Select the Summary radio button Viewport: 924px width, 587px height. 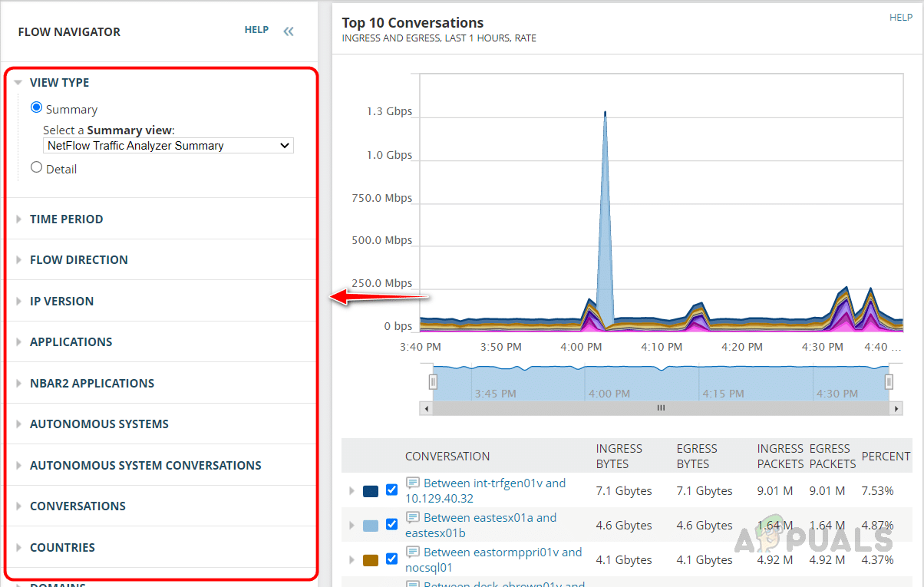[x=36, y=108]
